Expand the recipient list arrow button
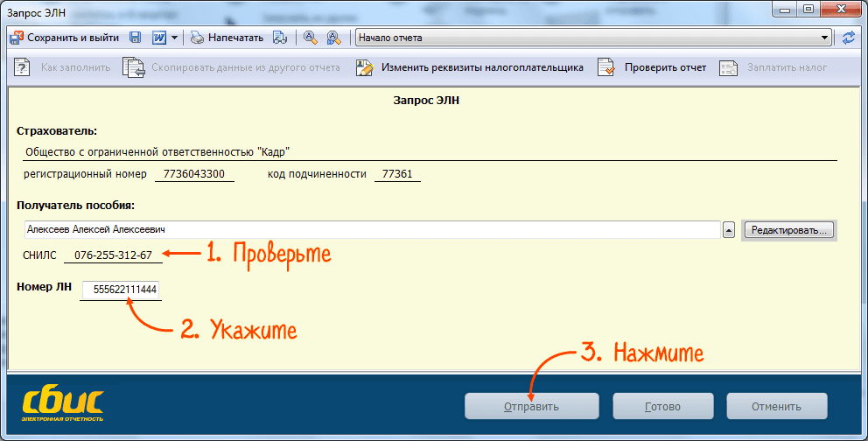Screen dimensions: 868x441 click(x=728, y=230)
